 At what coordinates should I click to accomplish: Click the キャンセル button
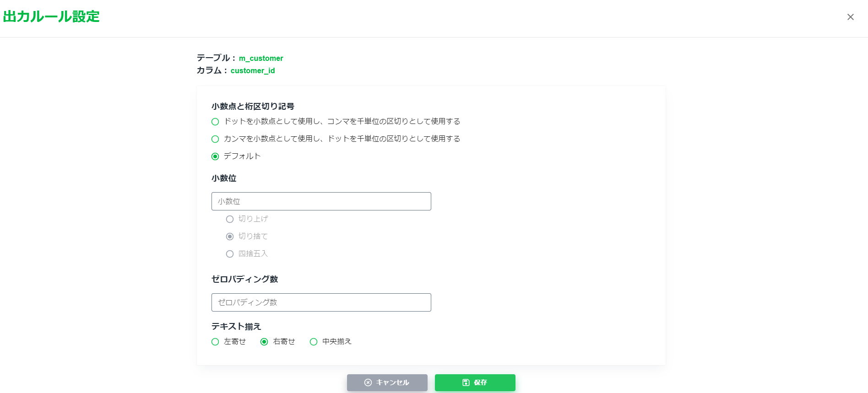pos(387,382)
